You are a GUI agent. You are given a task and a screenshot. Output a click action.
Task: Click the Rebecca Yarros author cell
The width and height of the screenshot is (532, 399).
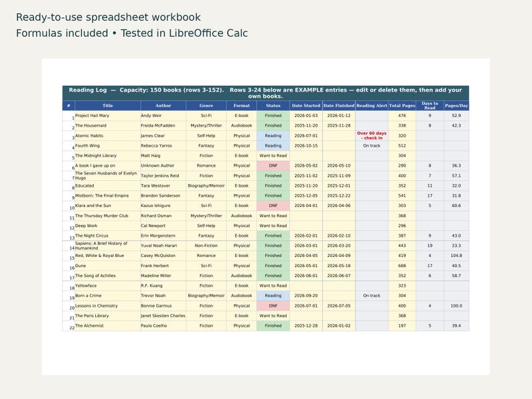point(163,145)
